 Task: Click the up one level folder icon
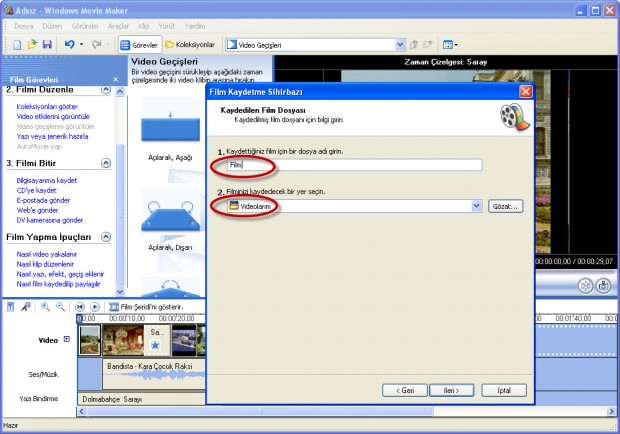click(414, 45)
